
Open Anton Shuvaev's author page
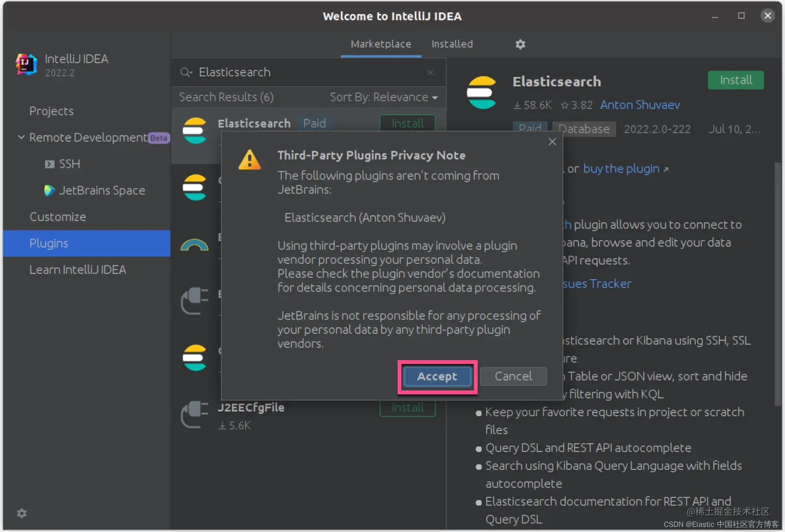(640, 105)
